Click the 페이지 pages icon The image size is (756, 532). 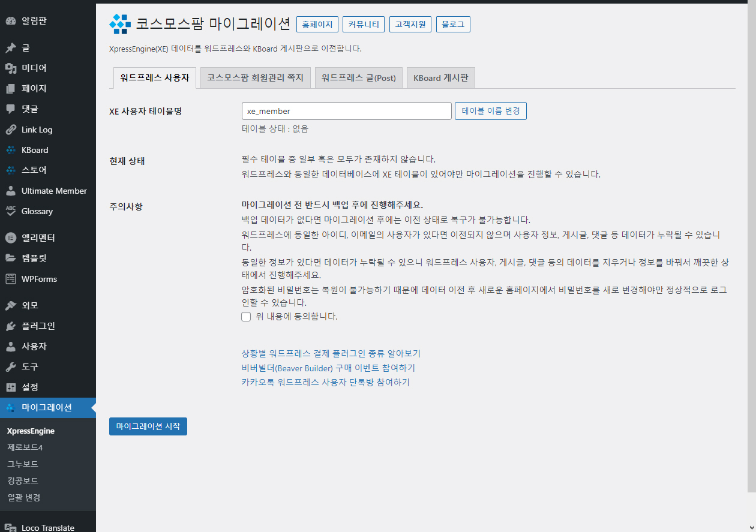click(11, 88)
